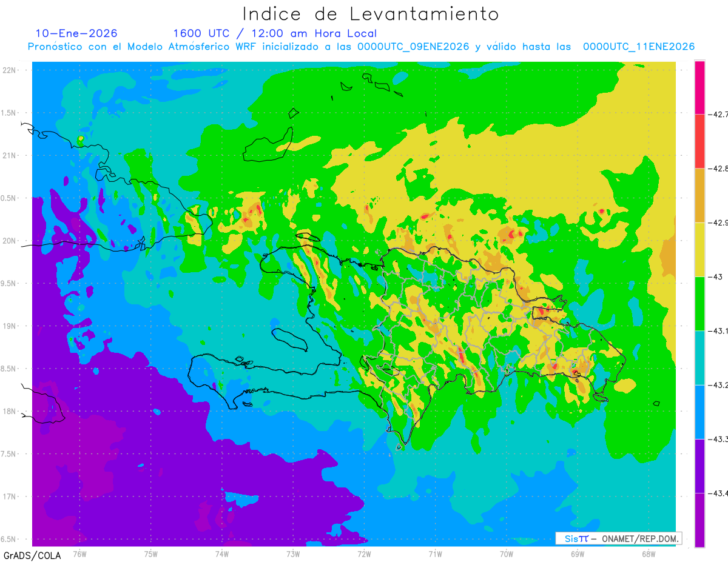728x562 pixels.
Task: Click the "70W" longitude label
Action: (x=507, y=554)
